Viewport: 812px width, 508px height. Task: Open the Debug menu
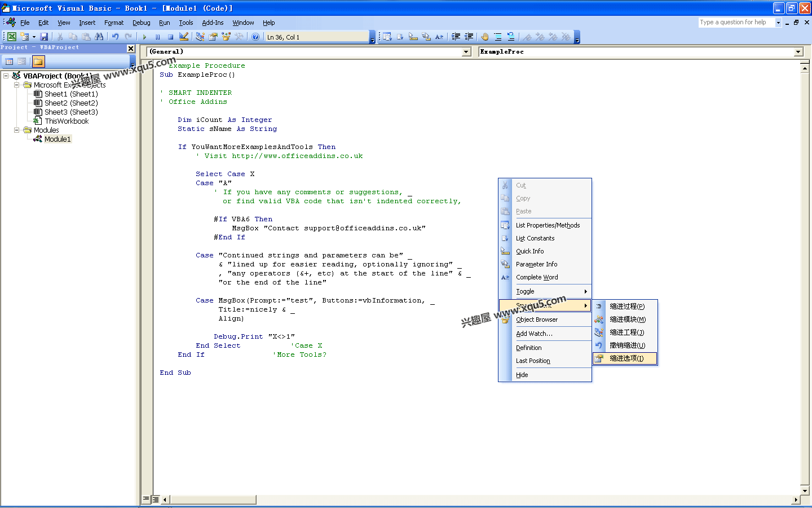(141, 23)
